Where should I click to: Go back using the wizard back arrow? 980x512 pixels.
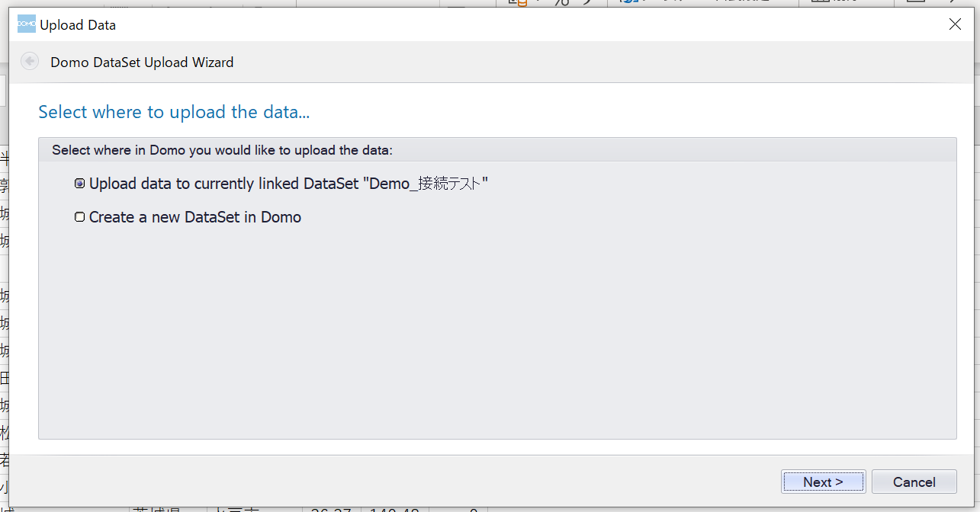click(x=30, y=62)
